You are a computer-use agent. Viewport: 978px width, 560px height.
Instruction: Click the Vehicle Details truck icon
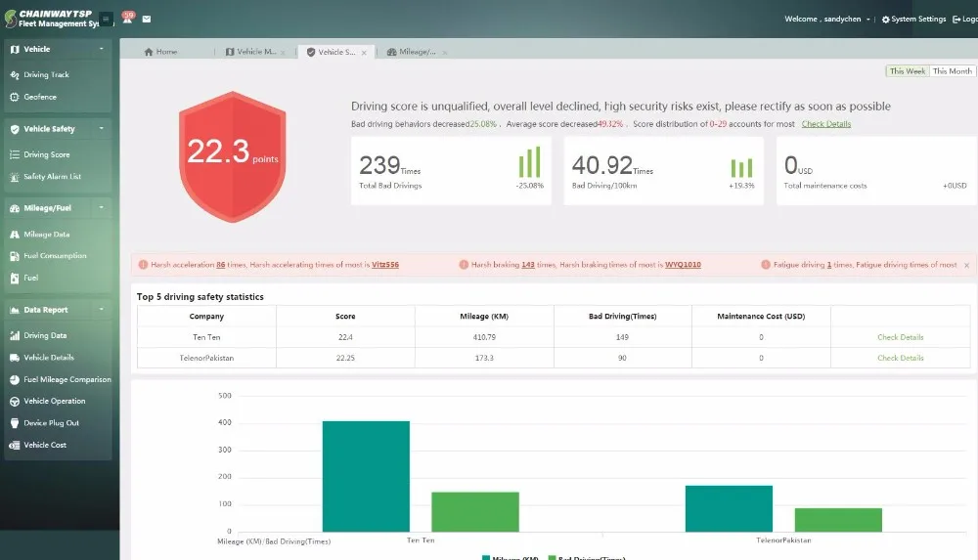pyautogui.click(x=15, y=358)
